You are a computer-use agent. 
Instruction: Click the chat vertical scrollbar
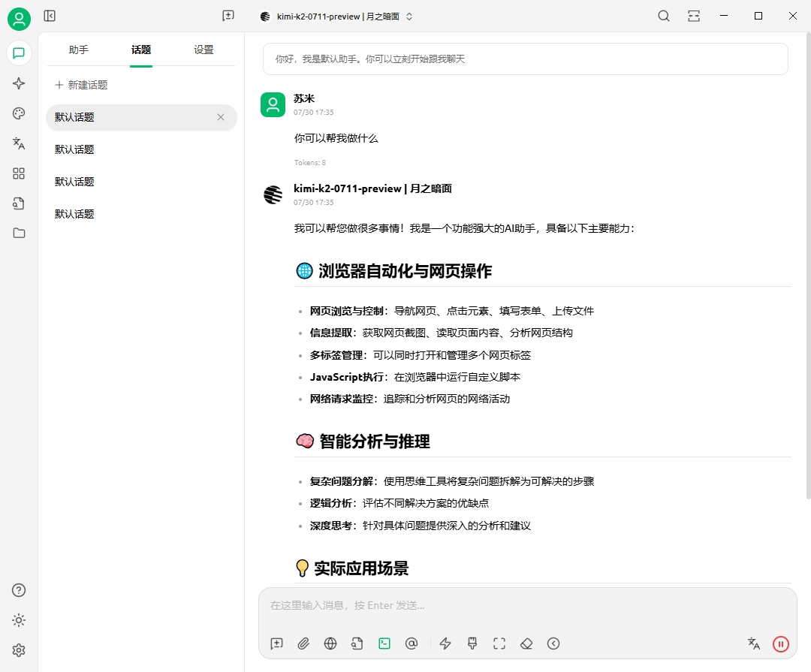point(809,265)
